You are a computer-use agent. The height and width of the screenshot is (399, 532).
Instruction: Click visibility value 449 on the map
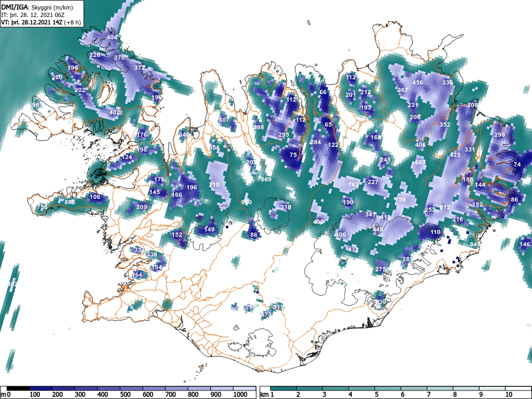click(x=378, y=229)
